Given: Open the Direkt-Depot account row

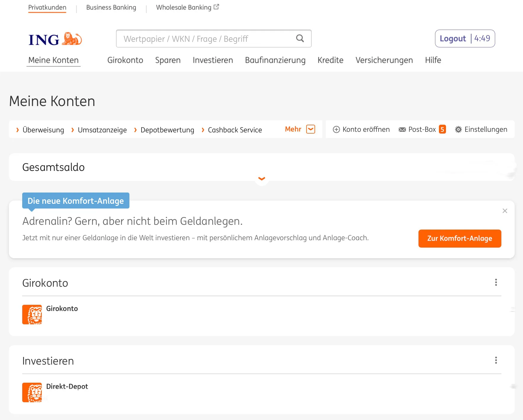Looking at the screenshot, I should (262, 392).
